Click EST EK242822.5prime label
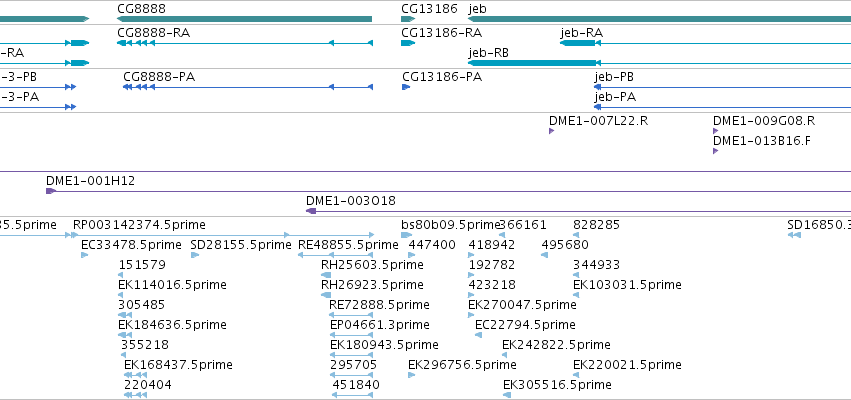This screenshot has height=400, width=851. [556, 345]
